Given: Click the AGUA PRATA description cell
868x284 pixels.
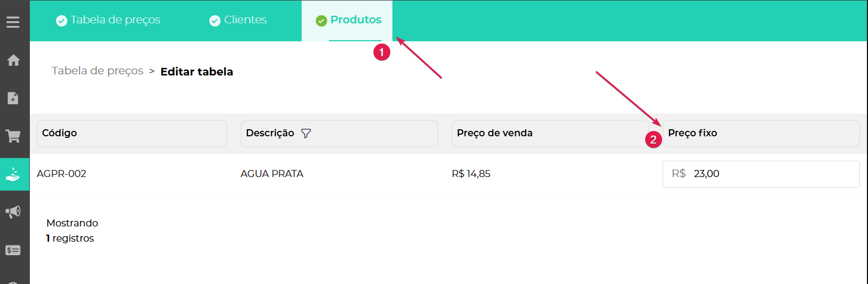Looking at the screenshot, I should [272, 174].
